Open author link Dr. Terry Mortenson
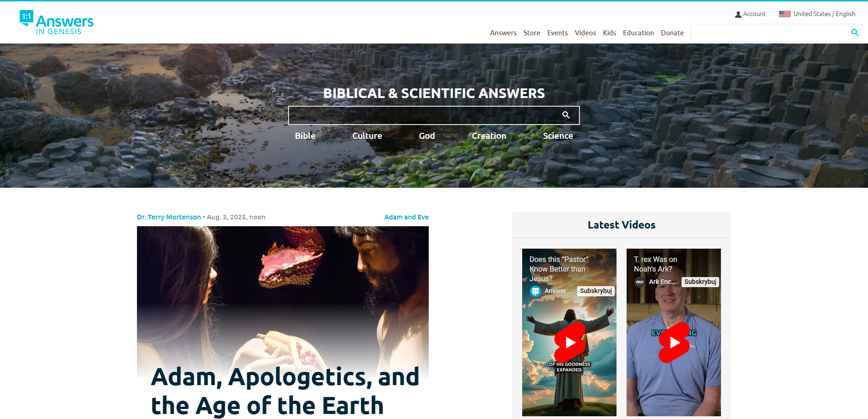 coord(169,217)
